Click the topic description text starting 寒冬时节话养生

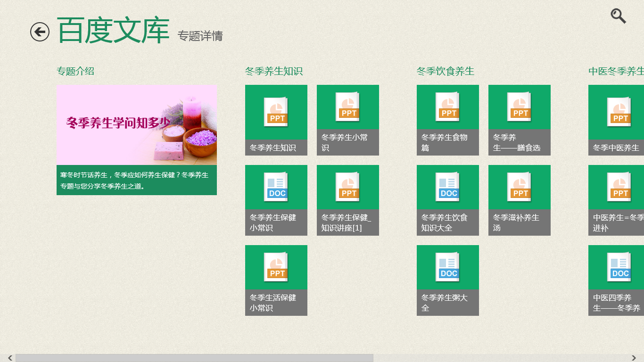point(134,181)
